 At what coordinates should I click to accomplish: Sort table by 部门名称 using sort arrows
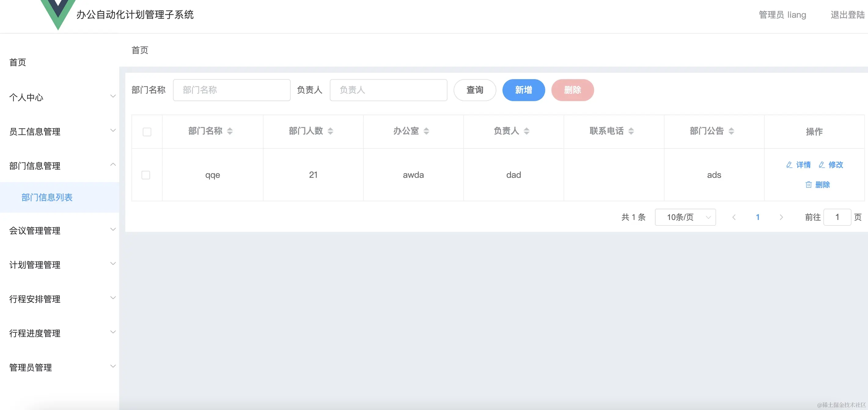click(230, 131)
